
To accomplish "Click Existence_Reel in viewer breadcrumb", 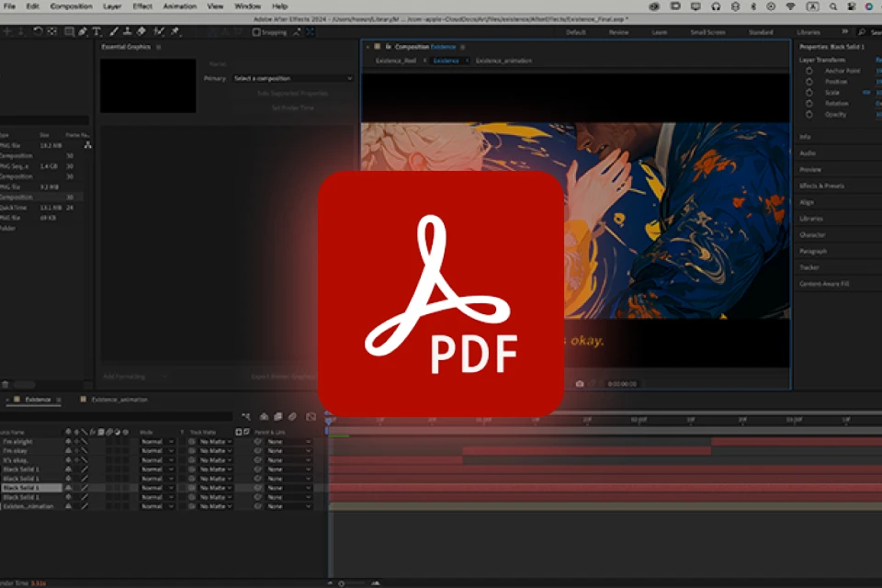I will click(x=396, y=61).
